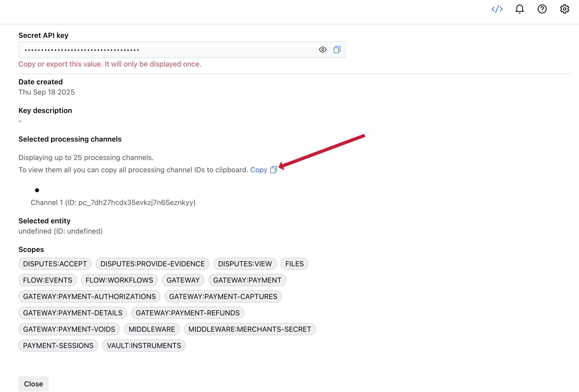Reveal the hidden secret API key

click(x=322, y=50)
